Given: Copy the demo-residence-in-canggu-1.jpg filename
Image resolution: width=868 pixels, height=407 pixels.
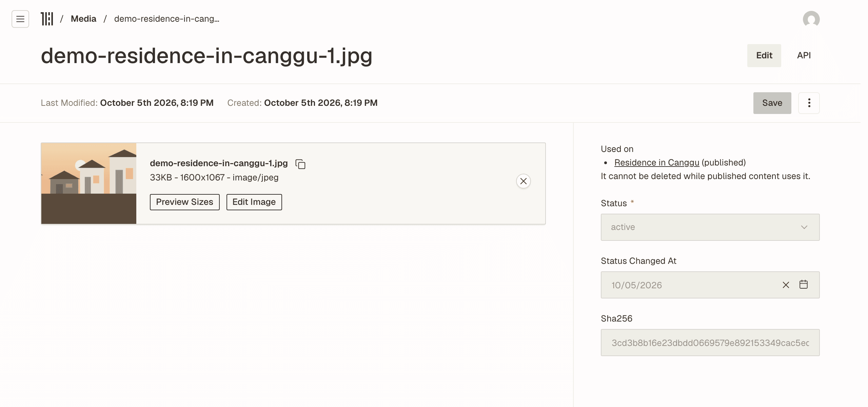Looking at the screenshot, I should [300, 164].
